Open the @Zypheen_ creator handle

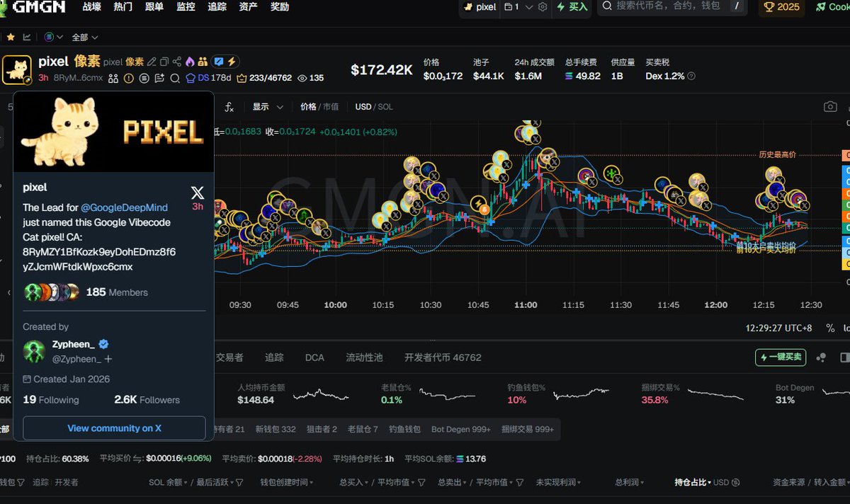coord(76,359)
